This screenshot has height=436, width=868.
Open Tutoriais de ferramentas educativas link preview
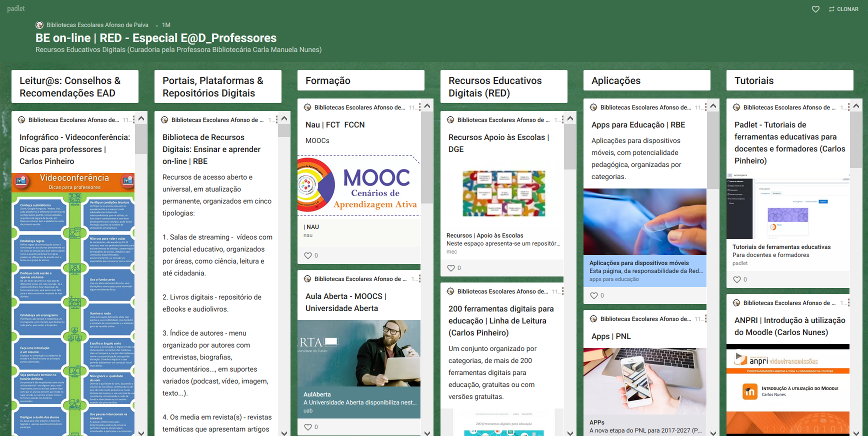coord(788,221)
